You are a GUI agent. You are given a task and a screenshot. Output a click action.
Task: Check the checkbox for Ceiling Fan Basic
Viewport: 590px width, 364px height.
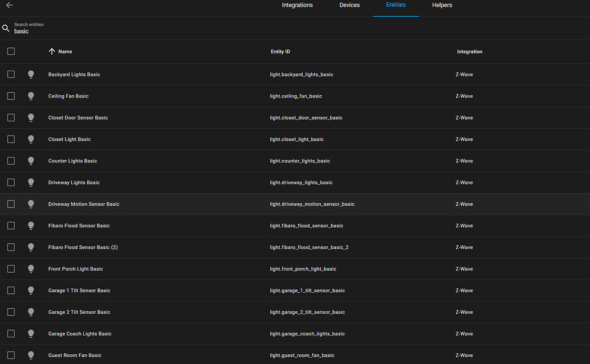11,96
